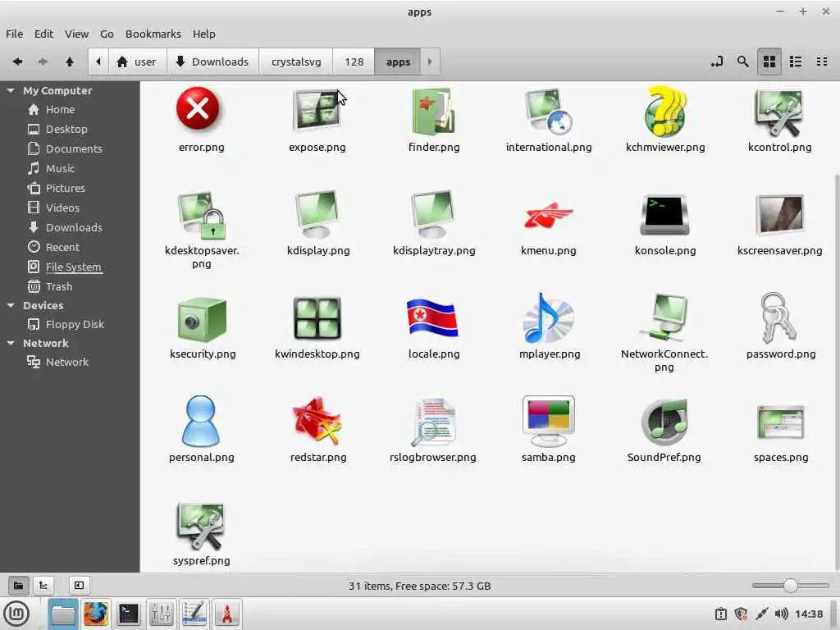The image size is (840, 630).
Task: Collapse the Network section header
Action: [10, 343]
